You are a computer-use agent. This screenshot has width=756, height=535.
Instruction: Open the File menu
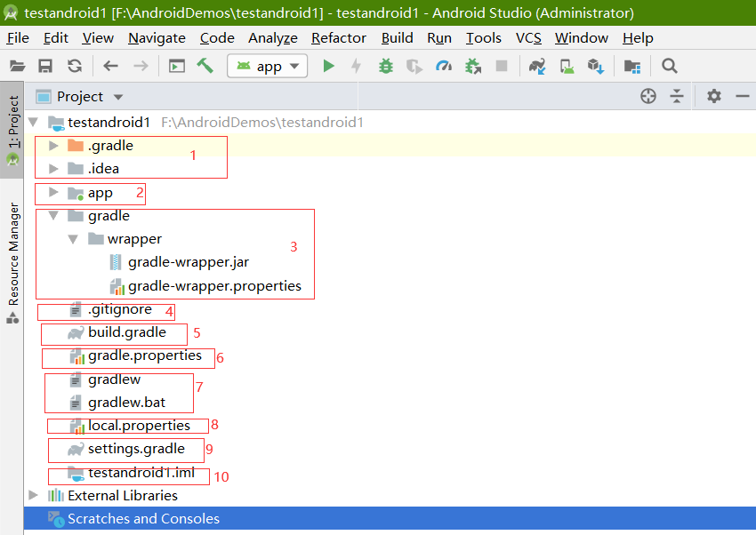tap(18, 38)
